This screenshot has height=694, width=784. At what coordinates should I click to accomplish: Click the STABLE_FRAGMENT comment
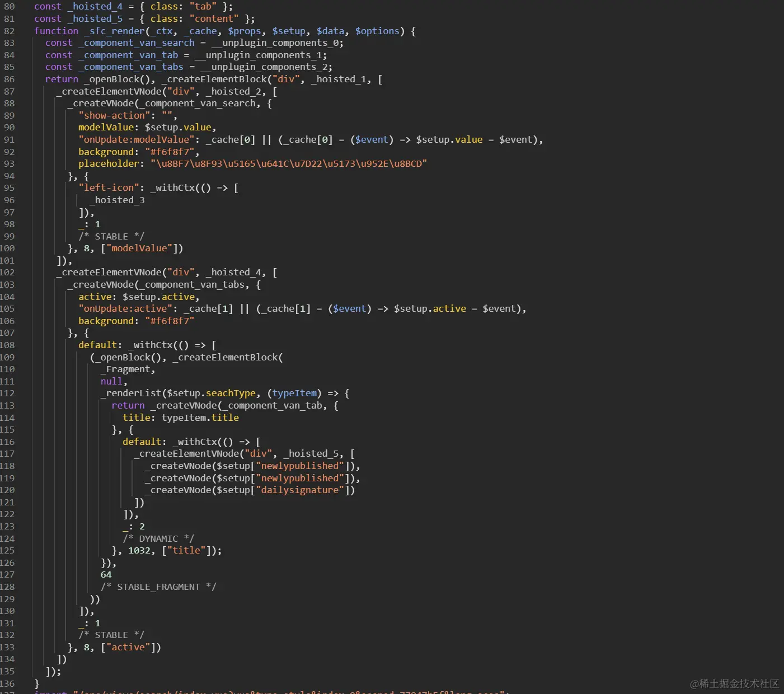(158, 587)
